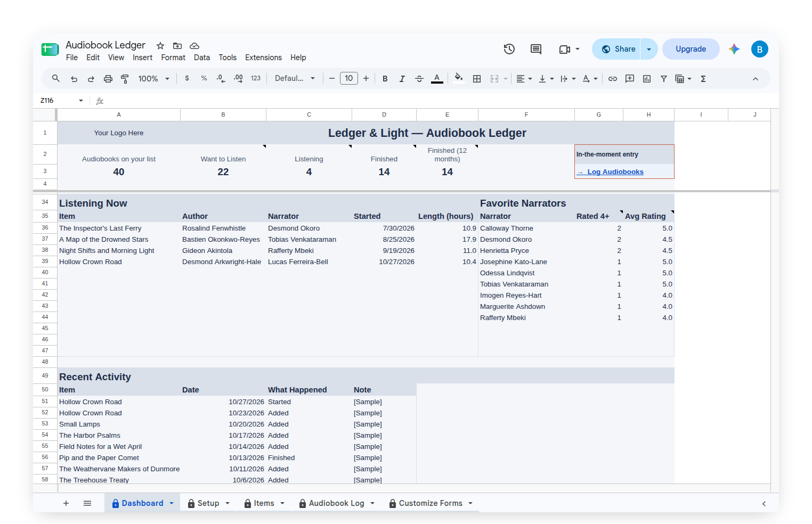Image resolution: width=812 pixels, height=524 pixels.
Task: Activate the paint format tool
Action: pyautogui.click(x=125, y=78)
